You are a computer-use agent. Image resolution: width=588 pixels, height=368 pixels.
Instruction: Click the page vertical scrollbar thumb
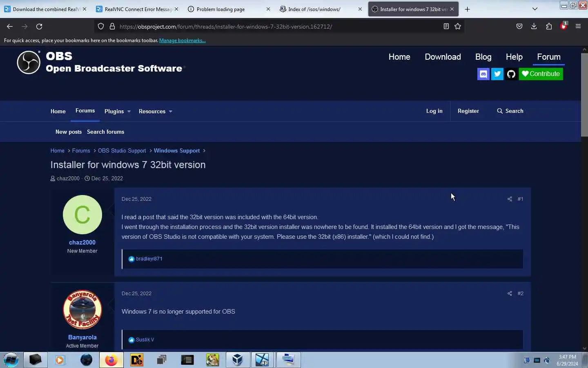[x=584, y=95]
